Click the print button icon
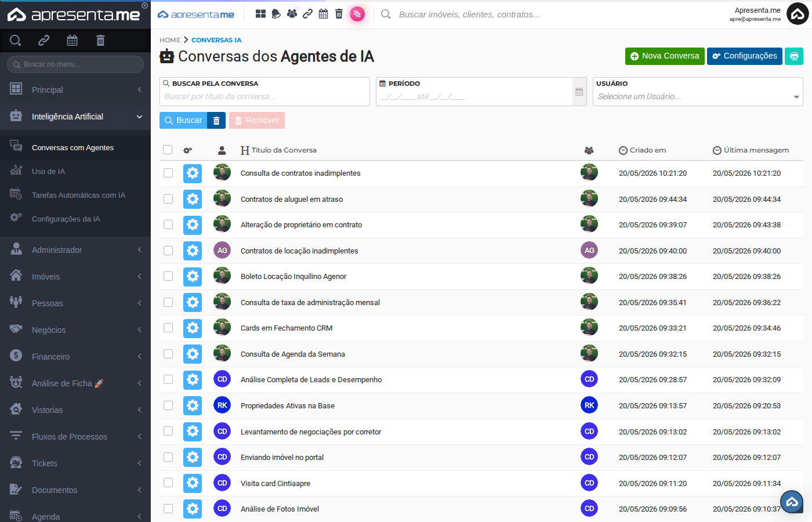The image size is (812, 522). click(x=794, y=56)
